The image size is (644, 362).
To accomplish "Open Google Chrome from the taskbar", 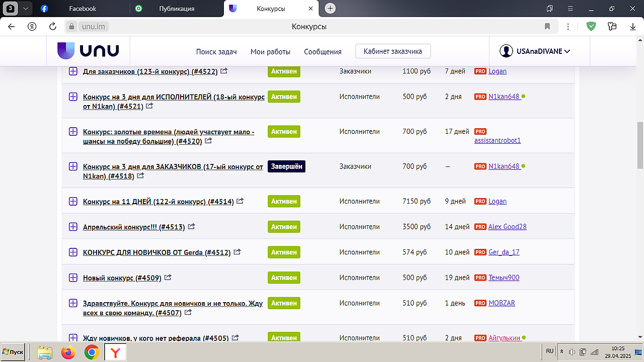I will pos(91,353).
